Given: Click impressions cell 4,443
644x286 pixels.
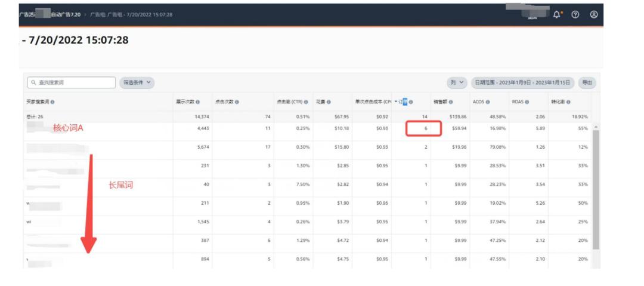Looking at the screenshot, I should 203,128.
